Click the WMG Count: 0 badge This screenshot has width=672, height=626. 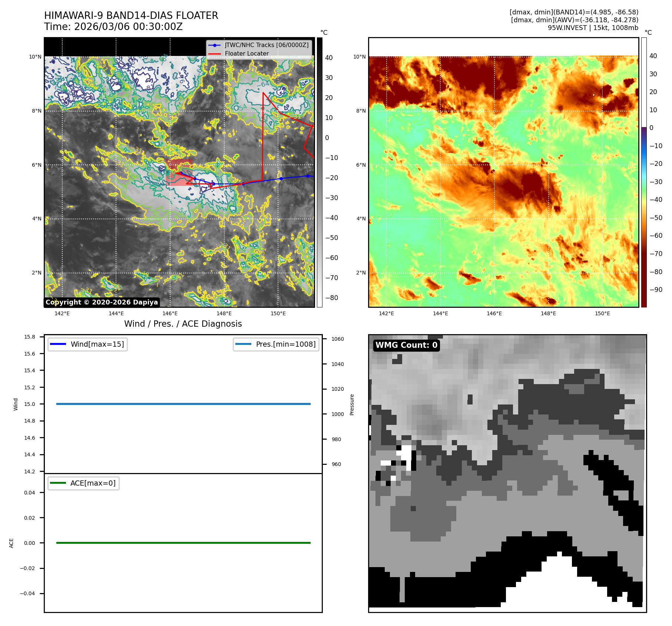(406, 345)
